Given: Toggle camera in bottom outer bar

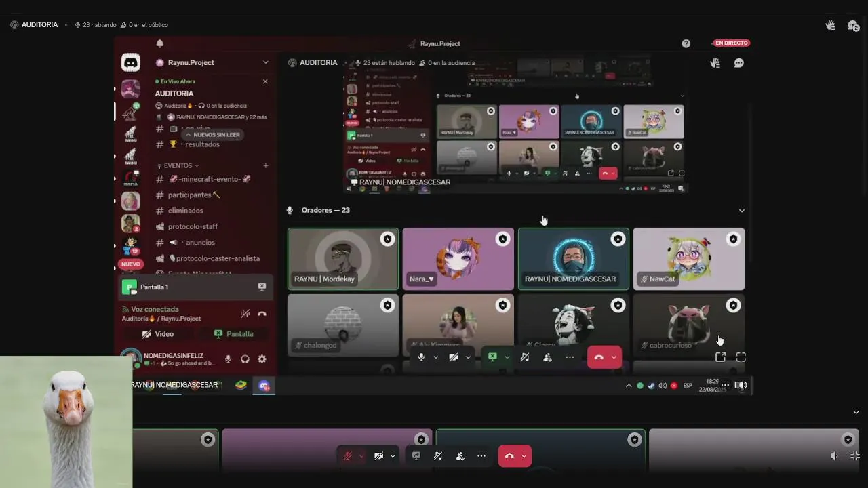Looking at the screenshot, I should 379,456.
